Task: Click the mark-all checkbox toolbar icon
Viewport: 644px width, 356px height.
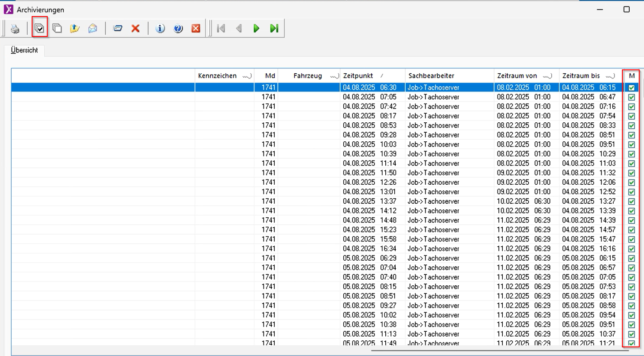Action: coord(39,29)
